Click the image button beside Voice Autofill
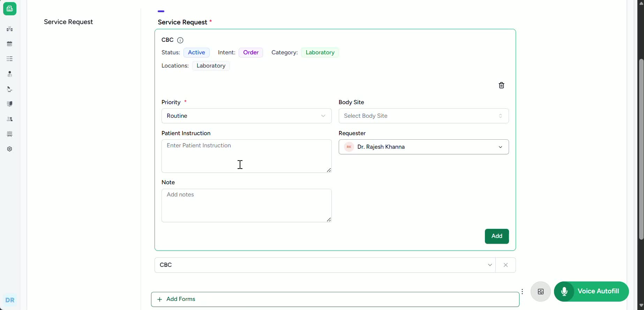The width and height of the screenshot is (644, 310). click(541, 292)
